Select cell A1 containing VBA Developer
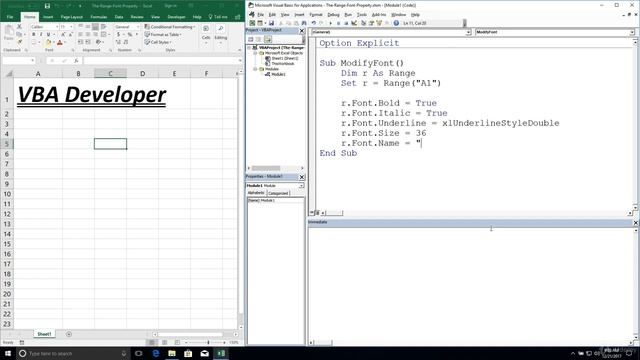This screenshot has width=640, height=360. [x=38, y=94]
